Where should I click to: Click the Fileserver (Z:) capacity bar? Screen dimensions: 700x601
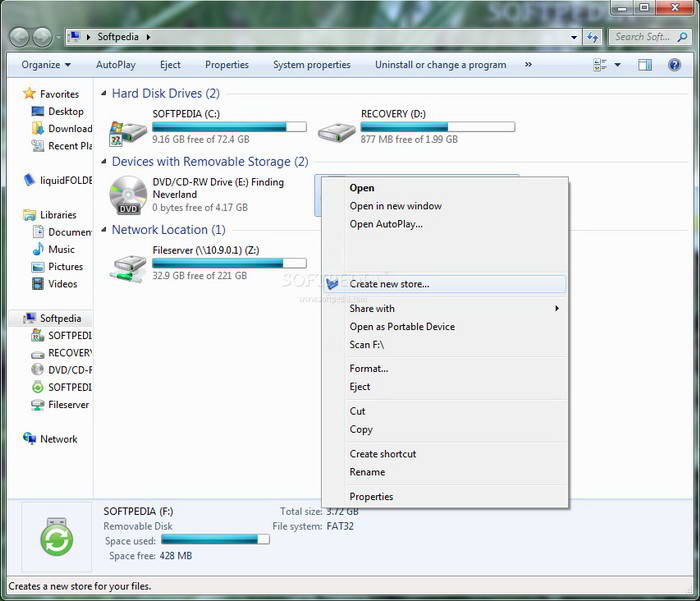pyautogui.click(x=229, y=263)
